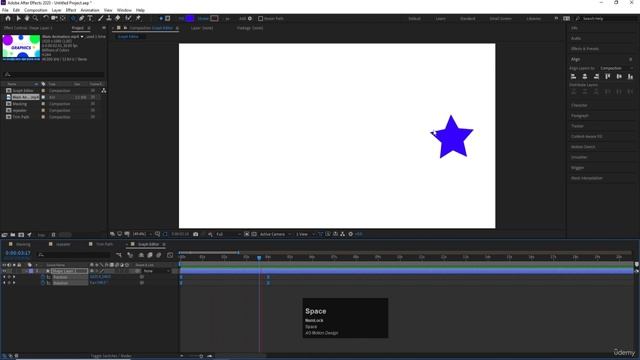Switch to repeater timeline tab

click(x=63, y=244)
